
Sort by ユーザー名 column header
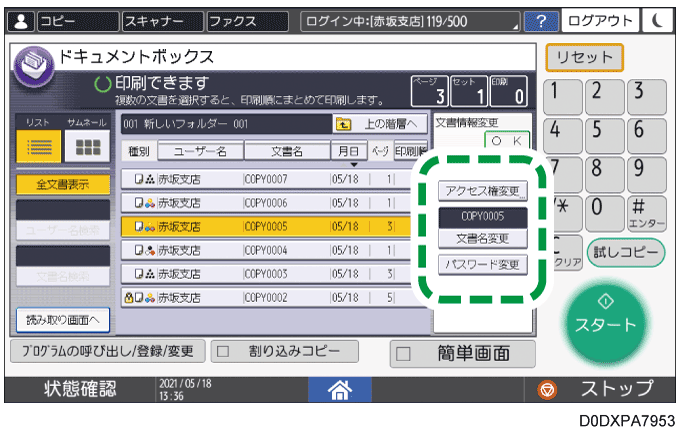pos(200,151)
